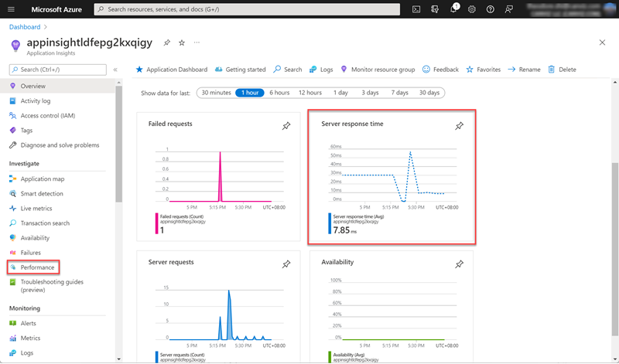This screenshot has height=364, width=619.
Task: Open the Directories and subscriptions filter icon
Action: click(x=435, y=9)
